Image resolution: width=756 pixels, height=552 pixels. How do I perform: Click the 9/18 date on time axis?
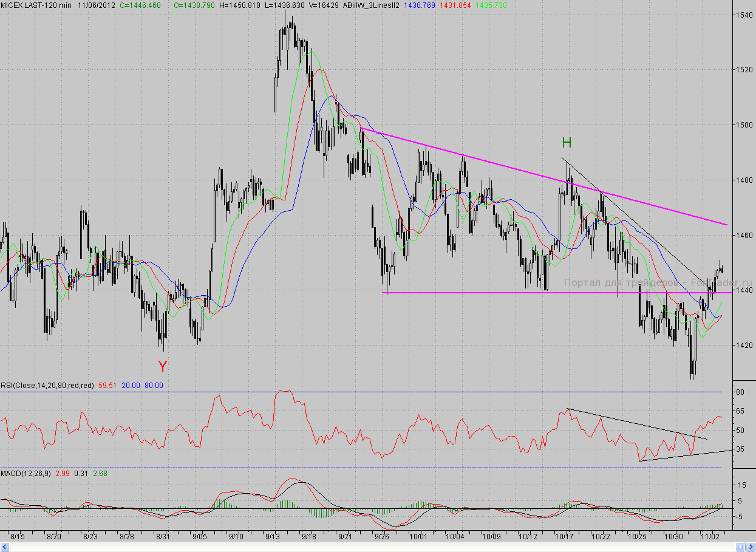pos(308,537)
